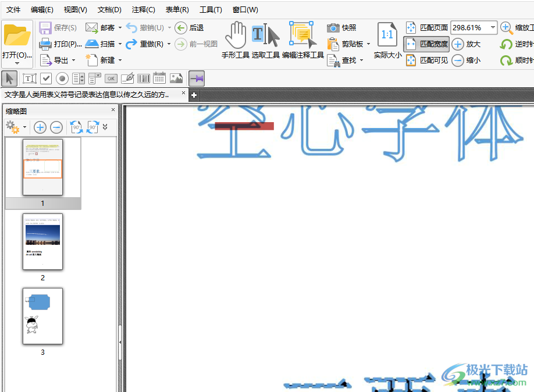Click the Save disk icon

(x=45, y=28)
